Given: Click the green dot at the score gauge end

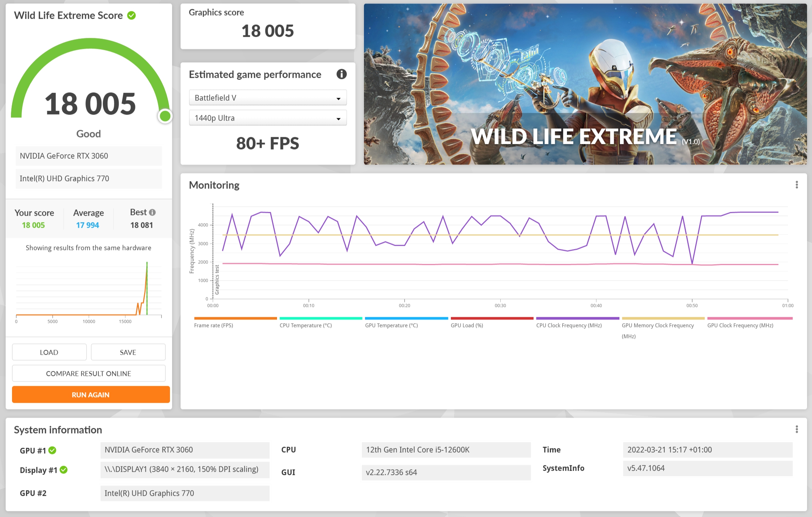Looking at the screenshot, I should [165, 116].
